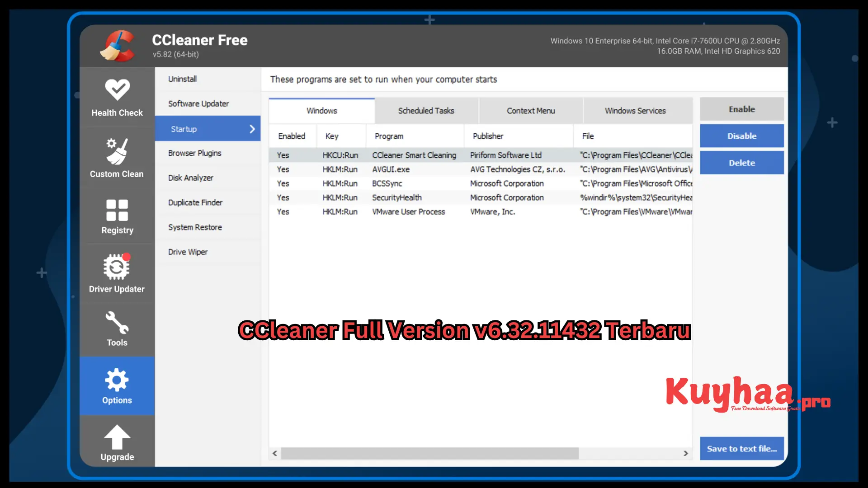Image resolution: width=868 pixels, height=488 pixels.
Task: Save startup list to text file
Action: tap(741, 448)
